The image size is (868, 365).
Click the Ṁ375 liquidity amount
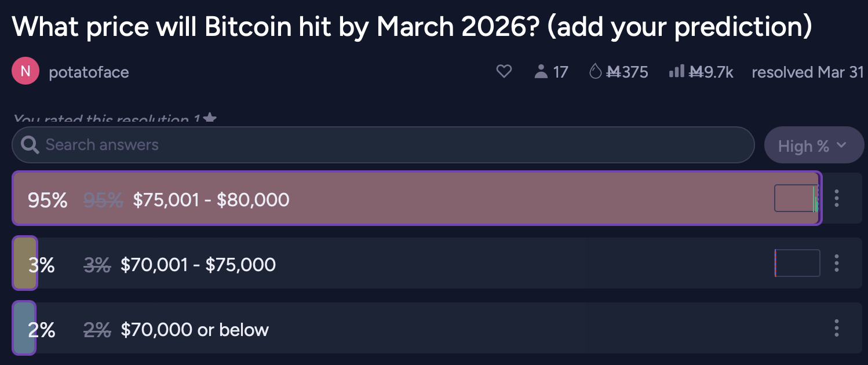(627, 72)
